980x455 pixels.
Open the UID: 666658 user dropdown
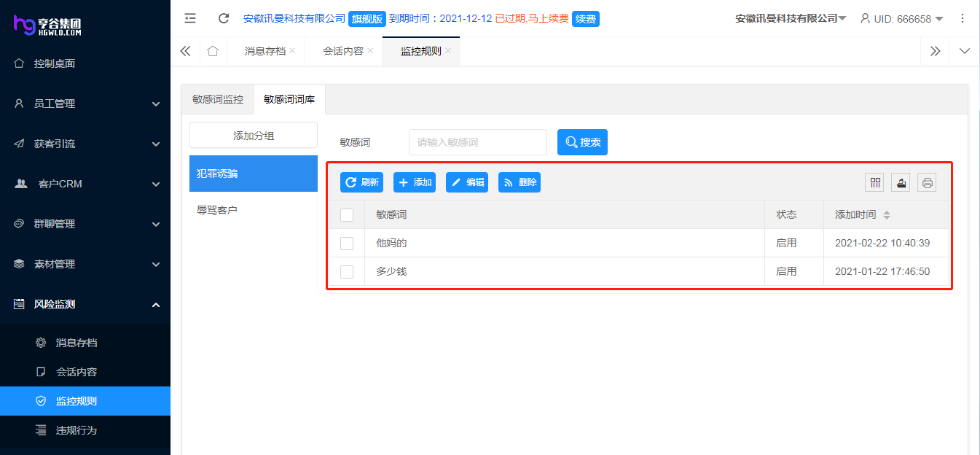(x=902, y=19)
